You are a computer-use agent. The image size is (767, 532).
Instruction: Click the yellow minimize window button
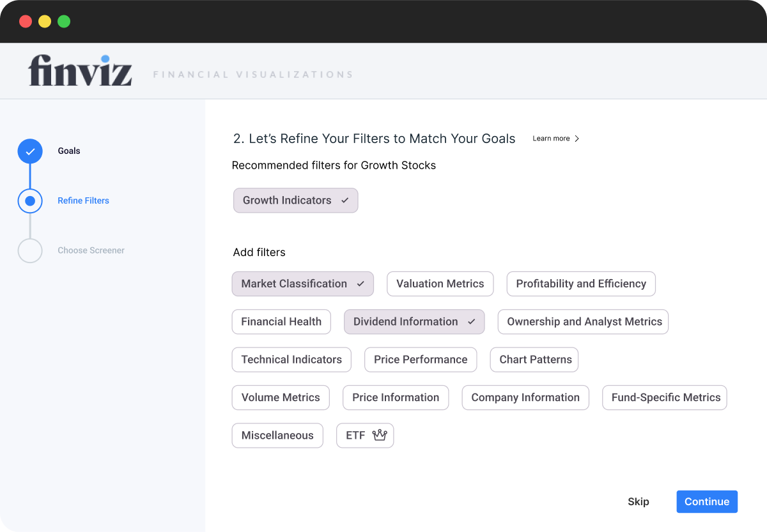pyautogui.click(x=45, y=21)
